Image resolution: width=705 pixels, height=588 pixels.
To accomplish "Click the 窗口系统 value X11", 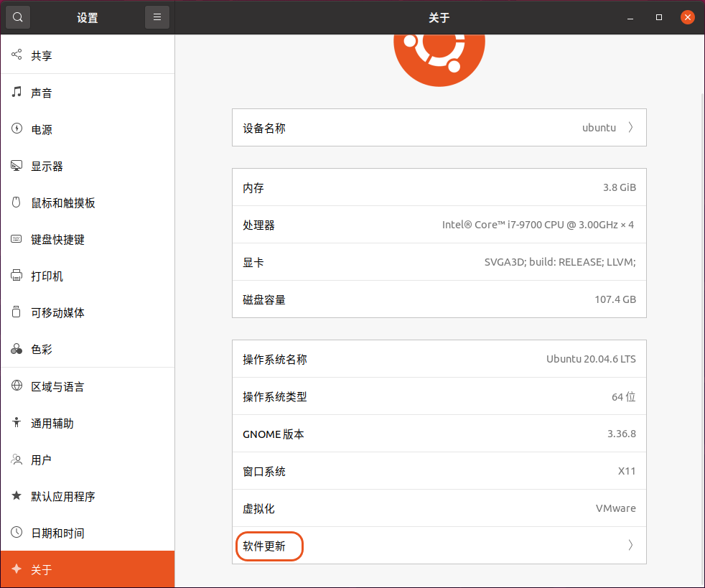I will point(627,471).
